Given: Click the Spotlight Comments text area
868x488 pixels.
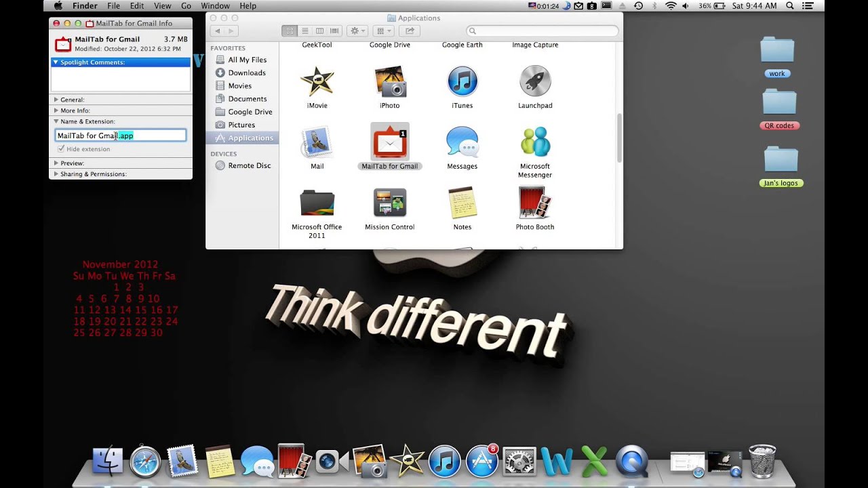Looking at the screenshot, I should pos(121,79).
